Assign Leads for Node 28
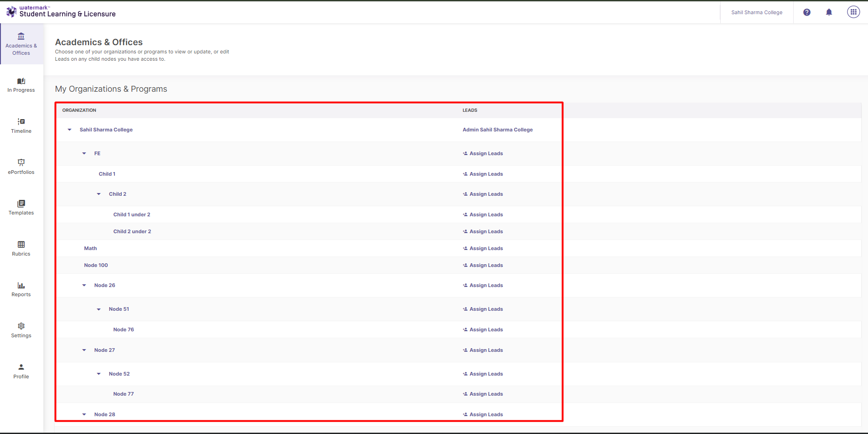 pyautogui.click(x=483, y=414)
